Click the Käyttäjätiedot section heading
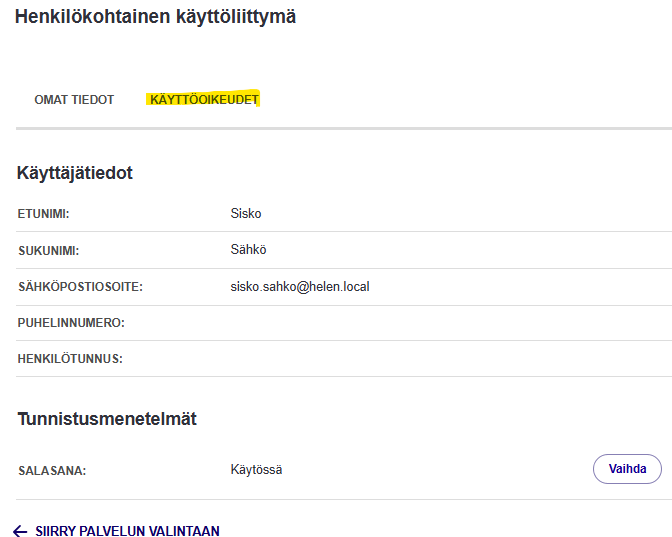This screenshot has width=672, height=537. 75,173
